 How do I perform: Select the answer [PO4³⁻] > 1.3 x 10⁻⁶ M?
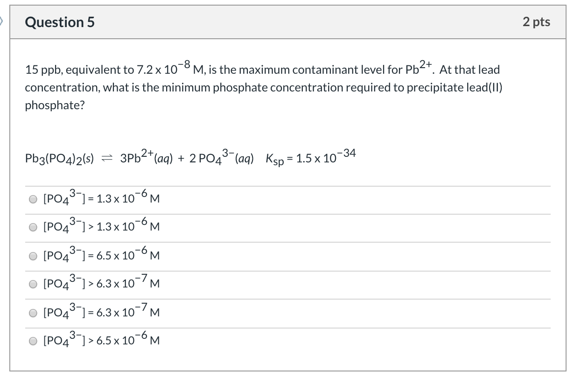[33, 227]
